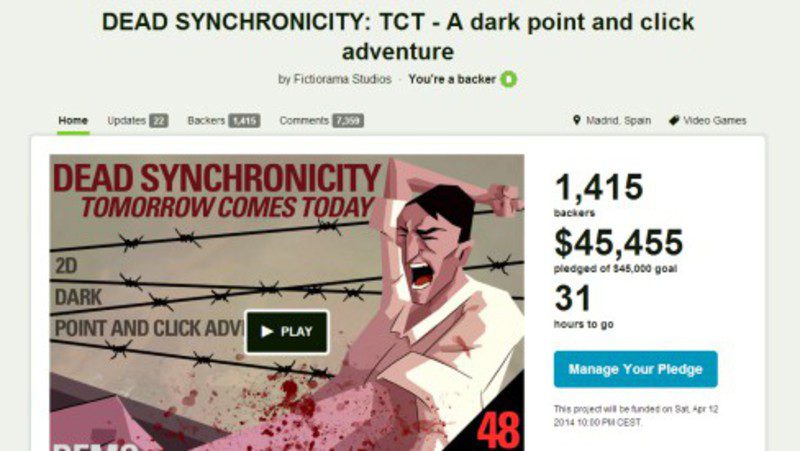Click the Madrid location pin icon
800x451 pixels.
click(x=577, y=120)
